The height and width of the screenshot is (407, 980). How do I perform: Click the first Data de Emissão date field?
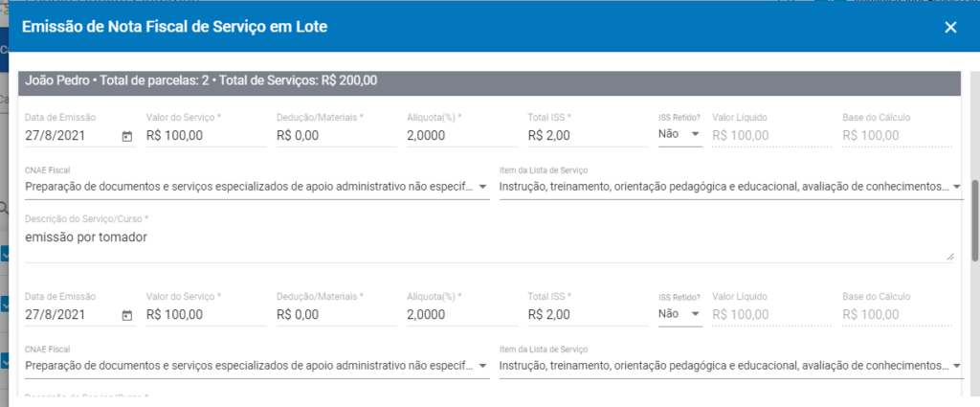(80, 135)
